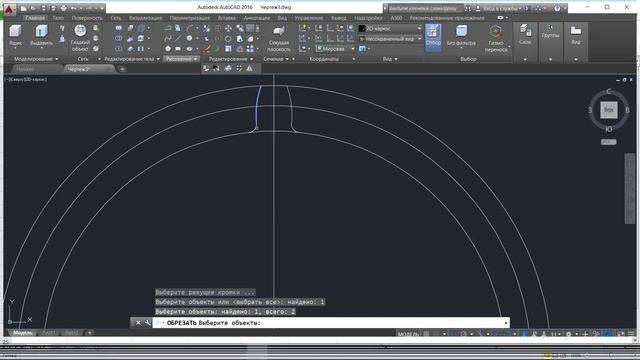Screen dimensions: 640x360
Task: Select the Circle tool in Рисование panel
Action: (189, 38)
